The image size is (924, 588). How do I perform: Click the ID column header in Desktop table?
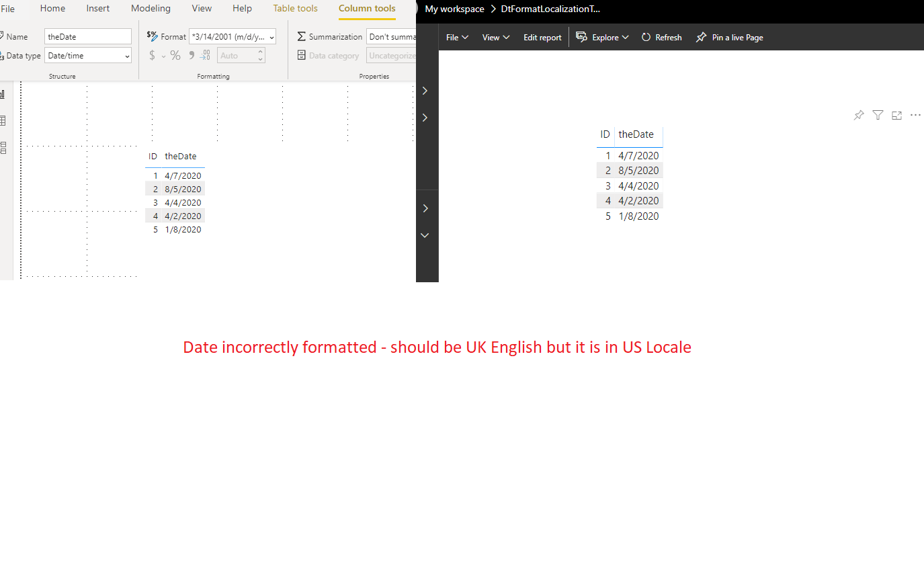tap(153, 156)
